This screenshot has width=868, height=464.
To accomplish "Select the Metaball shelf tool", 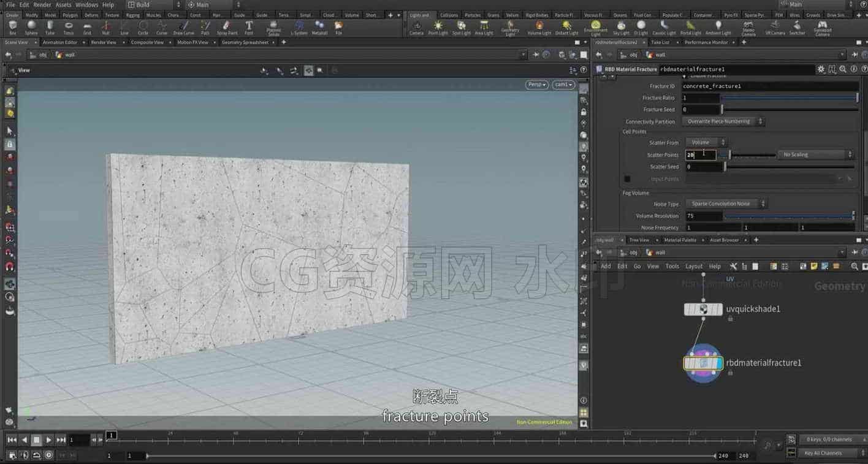I will click(x=319, y=27).
